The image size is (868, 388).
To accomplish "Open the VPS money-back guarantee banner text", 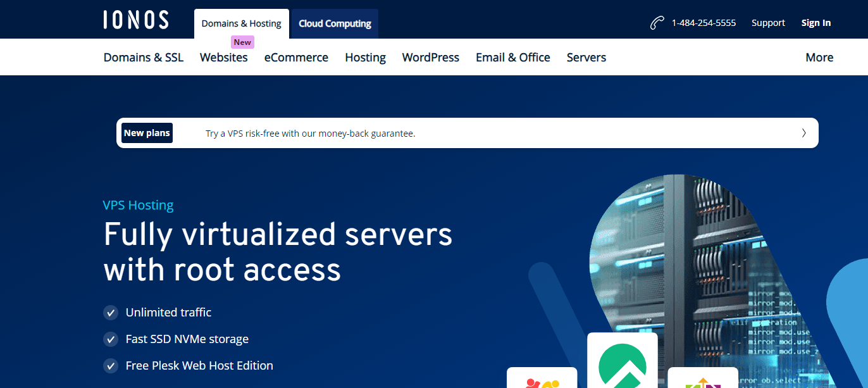I will 311,134.
